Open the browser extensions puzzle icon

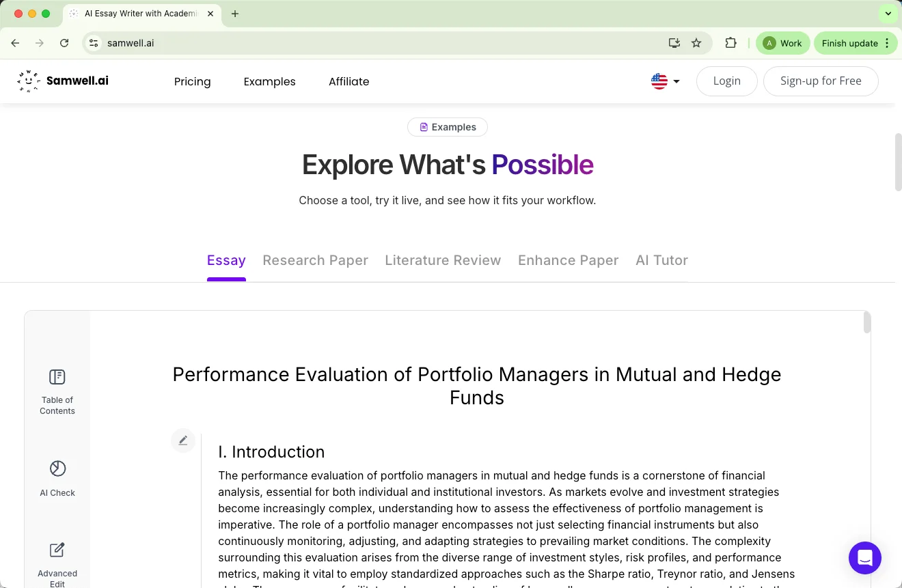[x=730, y=43]
